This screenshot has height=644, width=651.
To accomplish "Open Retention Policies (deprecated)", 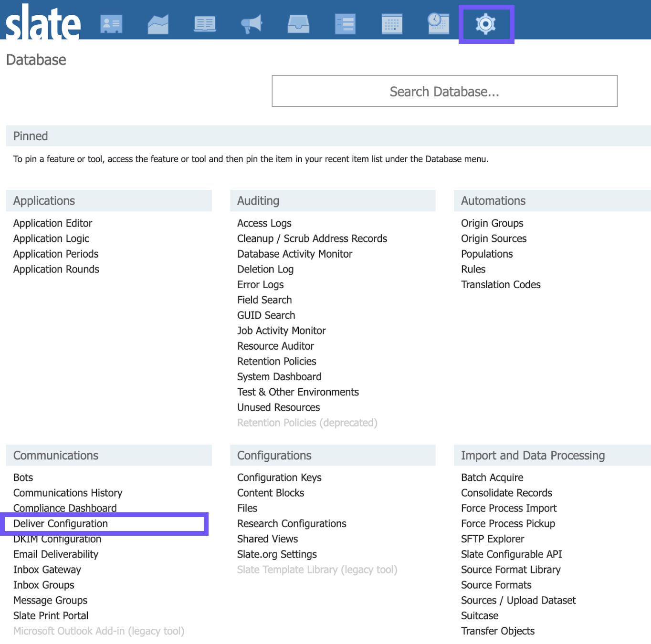I will tap(307, 423).
